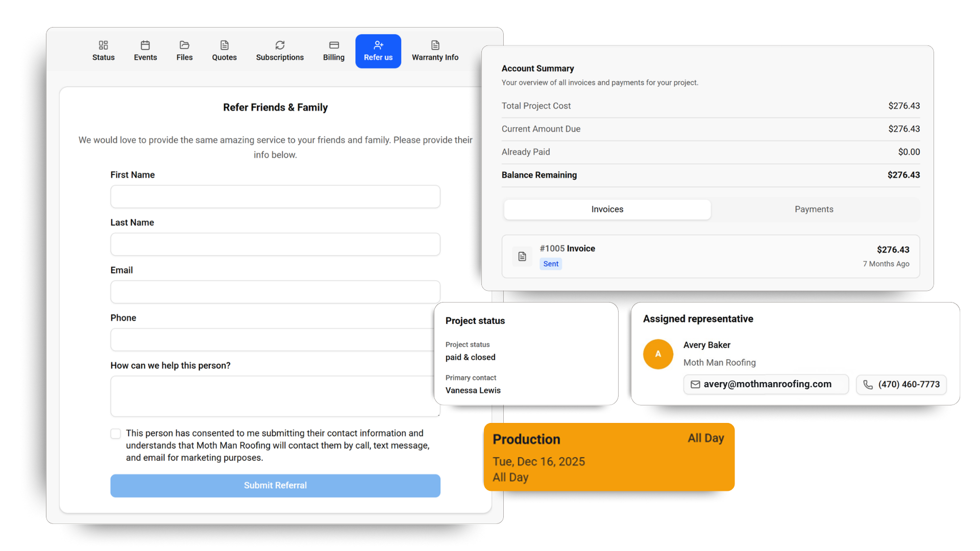Click the 'paid & closed' status text
The height and width of the screenshot is (551, 980).
pos(470,357)
